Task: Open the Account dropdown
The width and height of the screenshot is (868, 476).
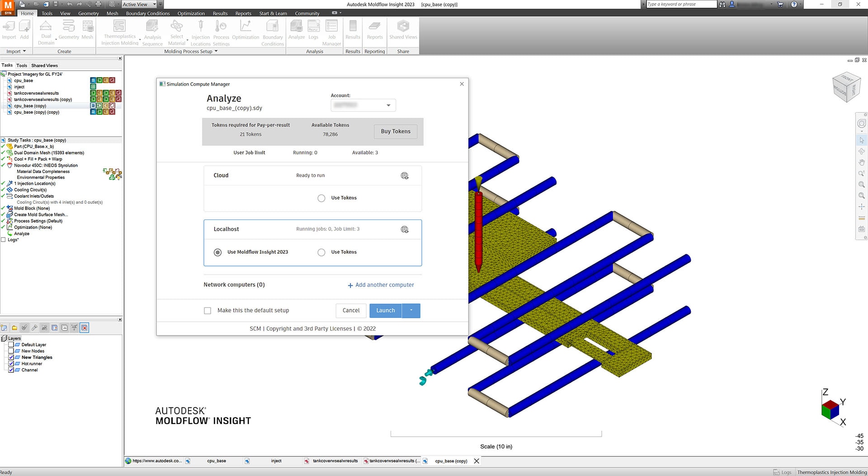Action: click(x=363, y=105)
